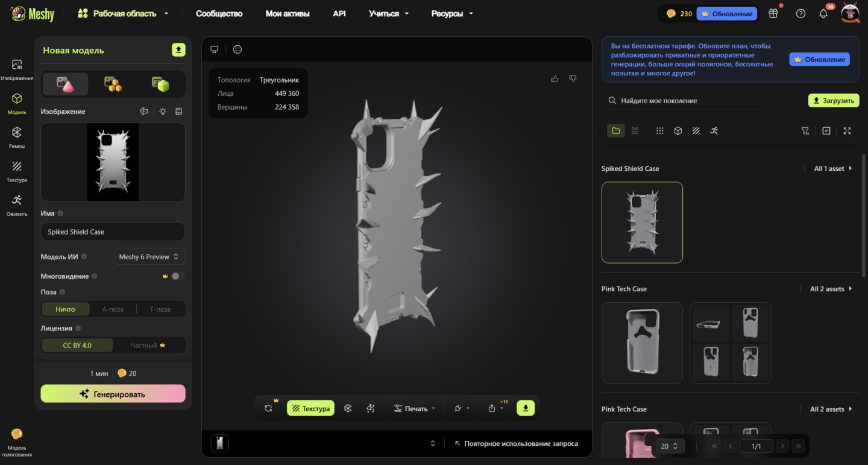Select the Т-поза pose option
Viewport: 868px width, 465px height.
[x=160, y=309]
